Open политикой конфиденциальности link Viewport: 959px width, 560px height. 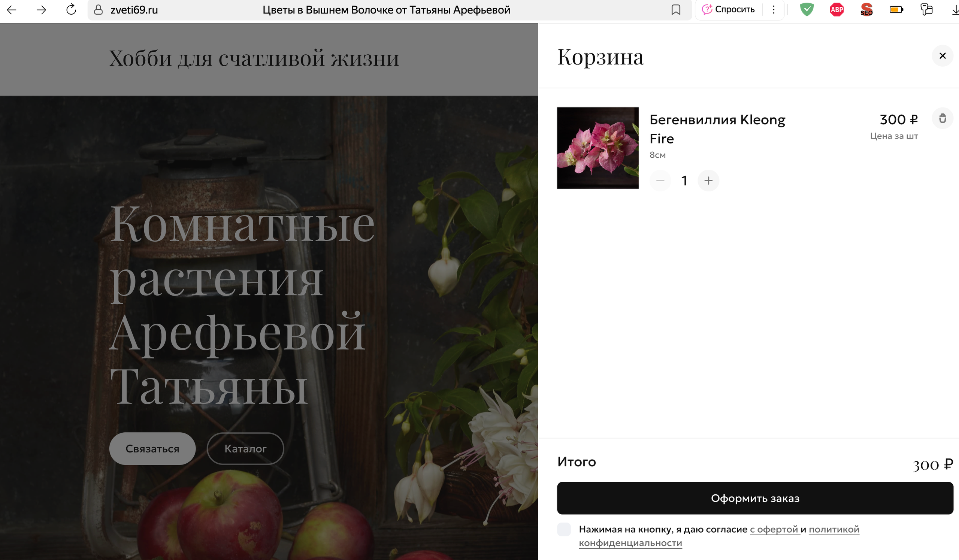(x=834, y=529)
